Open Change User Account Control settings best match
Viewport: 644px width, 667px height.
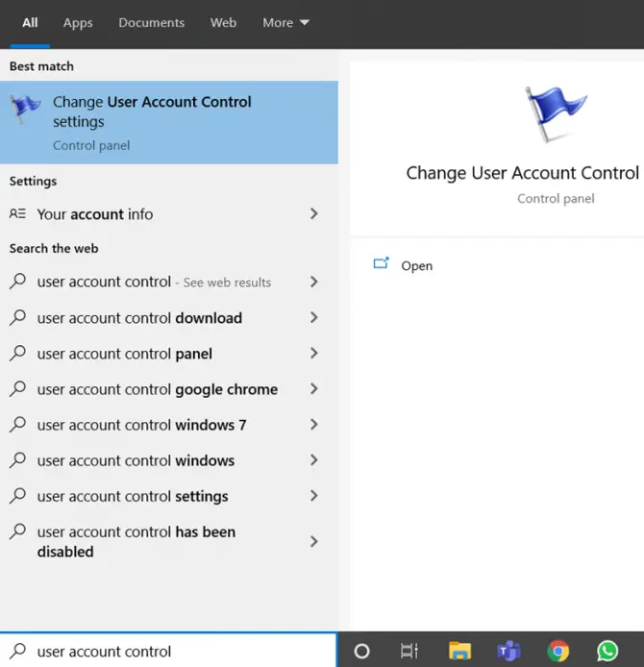click(x=169, y=122)
